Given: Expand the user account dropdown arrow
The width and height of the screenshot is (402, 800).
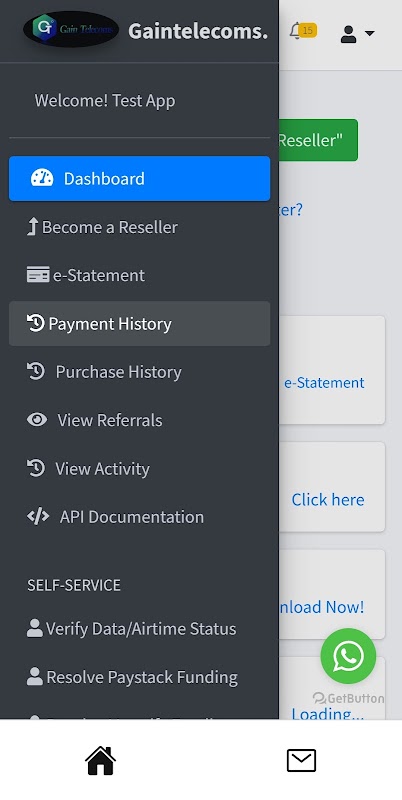Looking at the screenshot, I should click(x=369, y=34).
